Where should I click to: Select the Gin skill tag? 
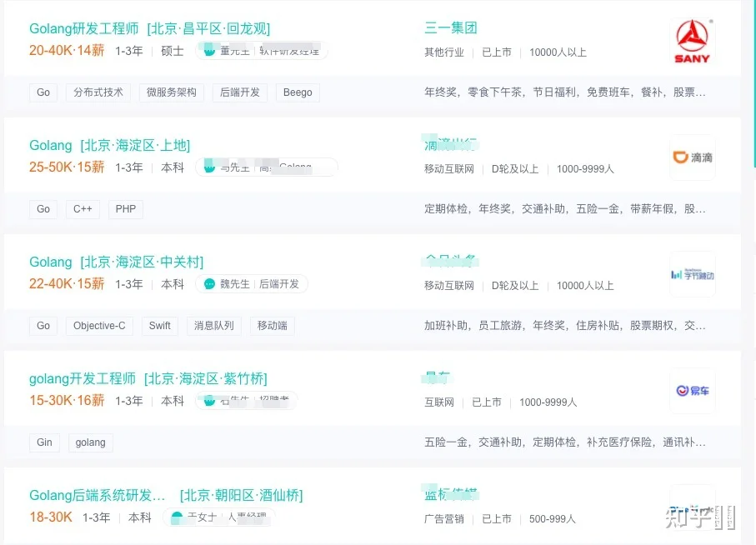(x=44, y=442)
